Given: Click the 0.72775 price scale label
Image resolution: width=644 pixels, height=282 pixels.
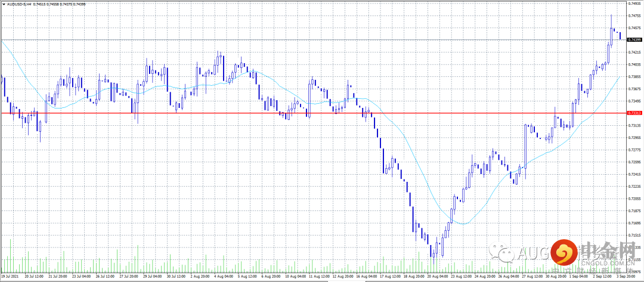Looking at the screenshot, I should tap(634, 150).
